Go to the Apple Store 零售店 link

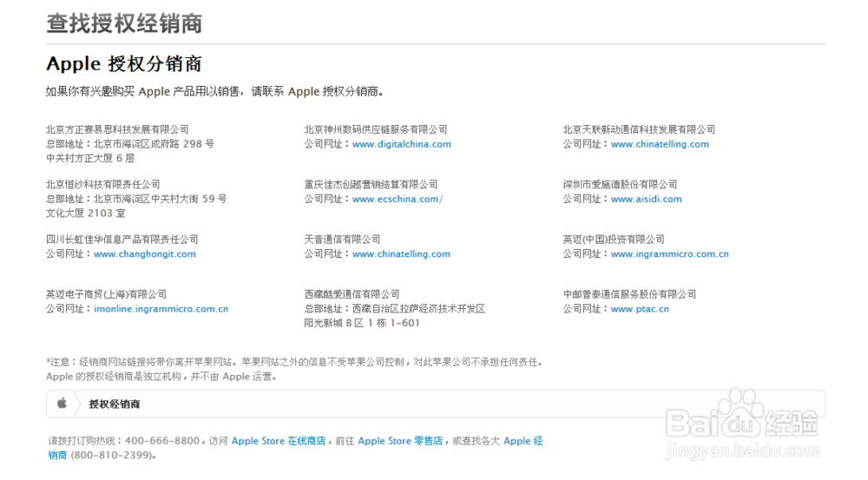click(x=400, y=441)
